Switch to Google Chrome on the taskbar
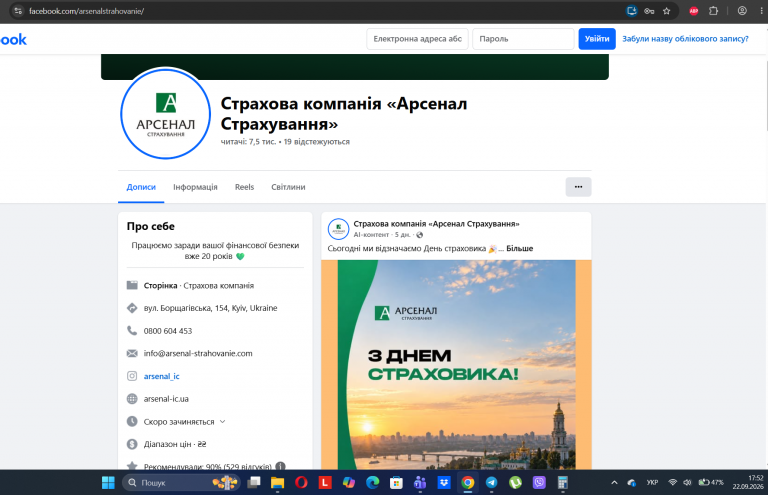The height and width of the screenshot is (495, 768). (468, 483)
